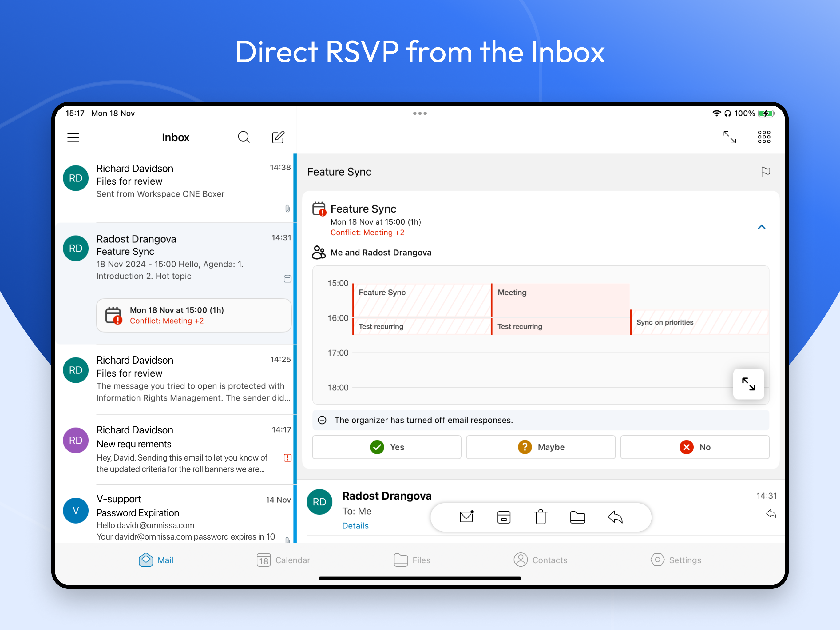This screenshot has width=840, height=630.
Task: Flag the Feature Sync message
Action: click(765, 172)
